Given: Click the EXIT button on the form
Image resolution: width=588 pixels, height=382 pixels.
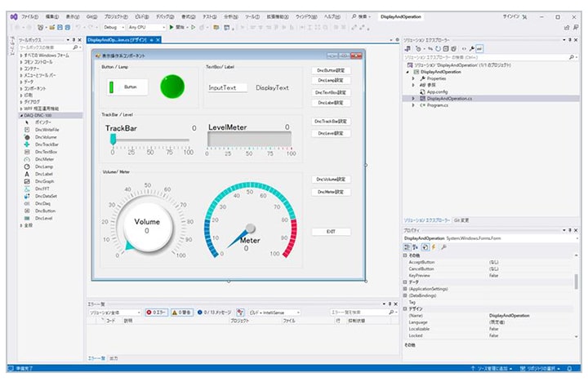Looking at the screenshot, I should point(331,232).
